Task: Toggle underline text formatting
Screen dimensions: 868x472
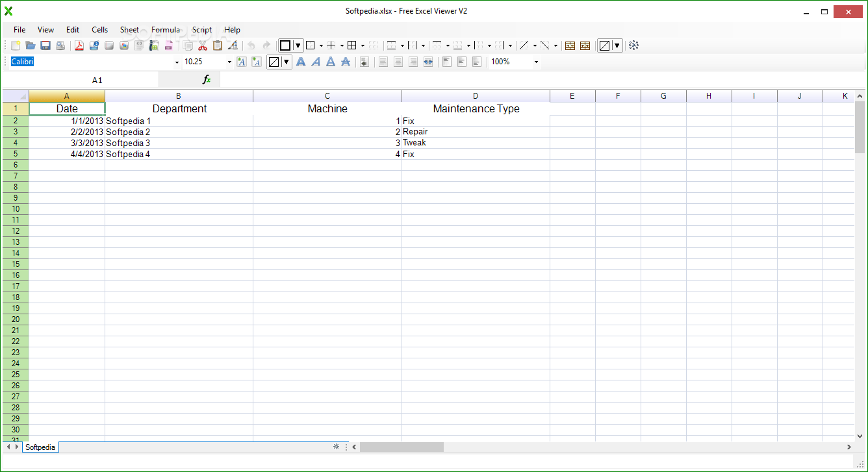Action: 331,62
